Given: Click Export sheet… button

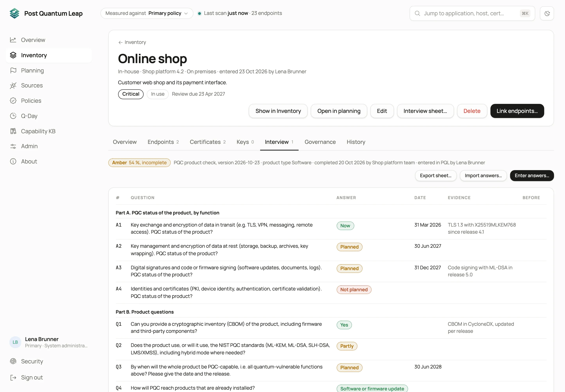Looking at the screenshot, I should pos(436,176).
